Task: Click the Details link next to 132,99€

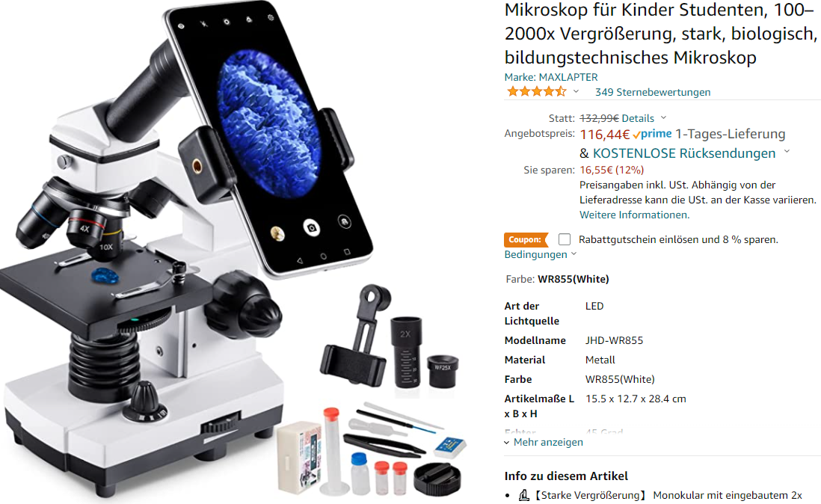Action: 638,118
